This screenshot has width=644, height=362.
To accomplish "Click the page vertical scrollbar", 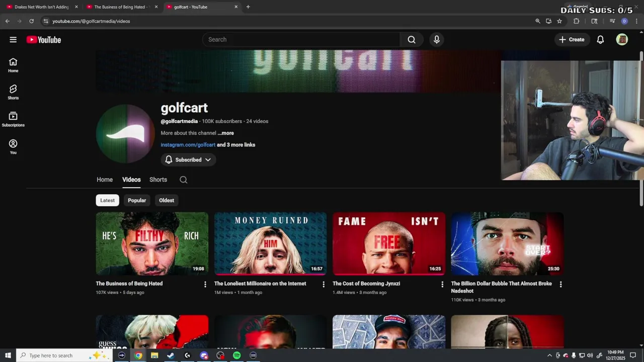I will point(641,129).
